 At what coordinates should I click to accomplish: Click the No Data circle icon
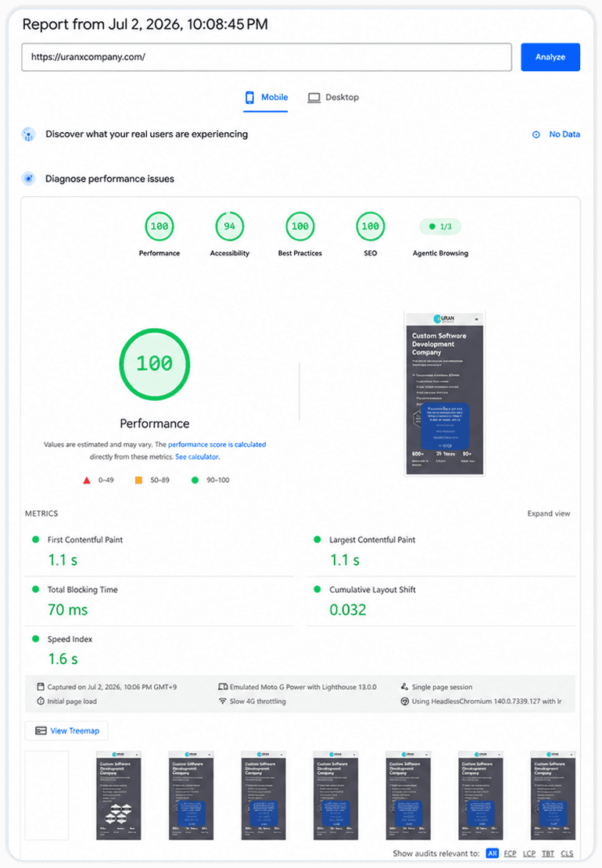tap(536, 134)
